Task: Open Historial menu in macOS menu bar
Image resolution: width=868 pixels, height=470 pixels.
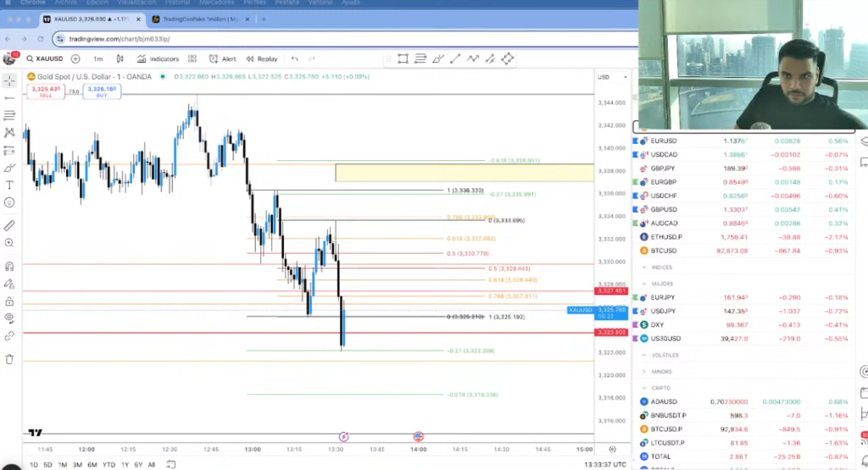Action: [177, 3]
